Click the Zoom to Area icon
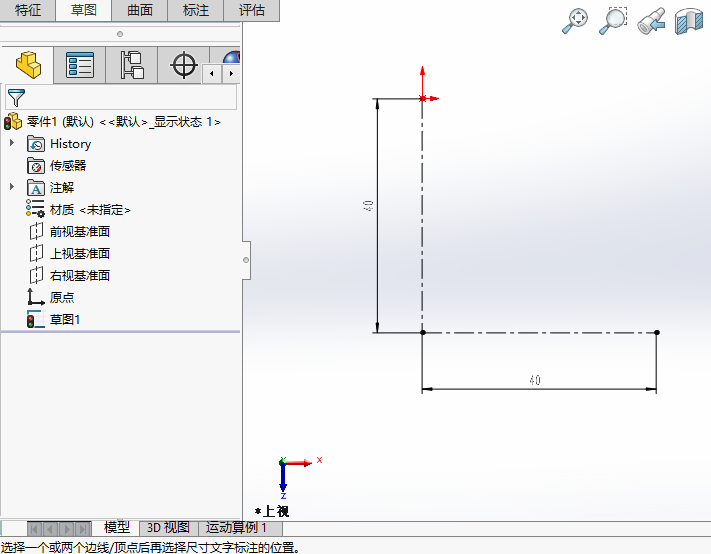This screenshot has height=554, width=711. [x=613, y=21]
